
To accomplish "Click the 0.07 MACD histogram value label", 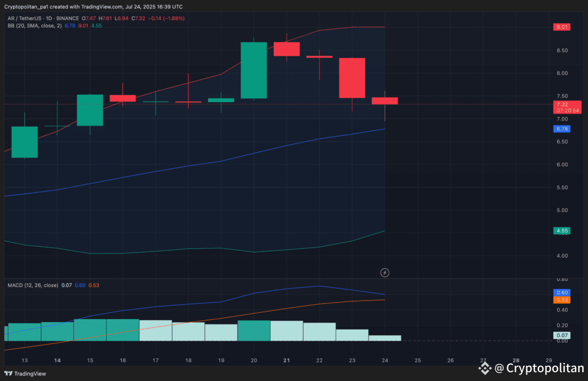I will [x=562, y=334].
